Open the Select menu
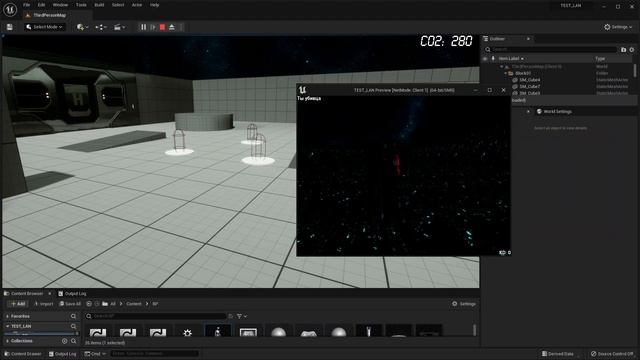 coord(118,5)
